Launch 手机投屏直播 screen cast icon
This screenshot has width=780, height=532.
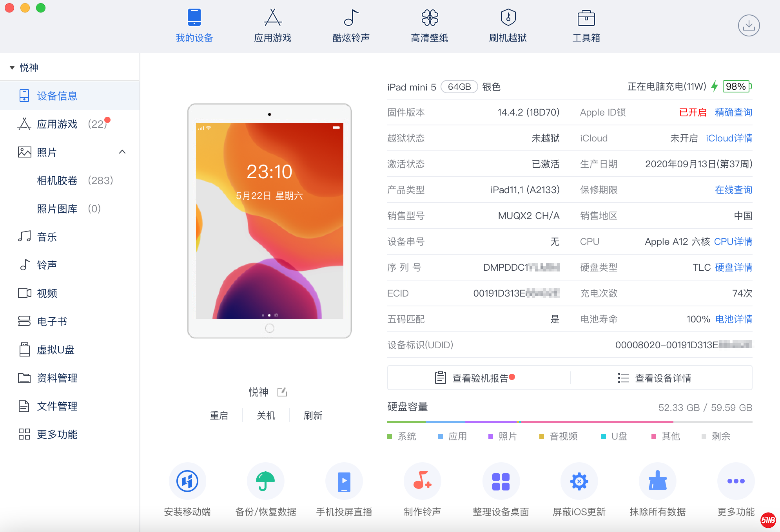(344, 481)
